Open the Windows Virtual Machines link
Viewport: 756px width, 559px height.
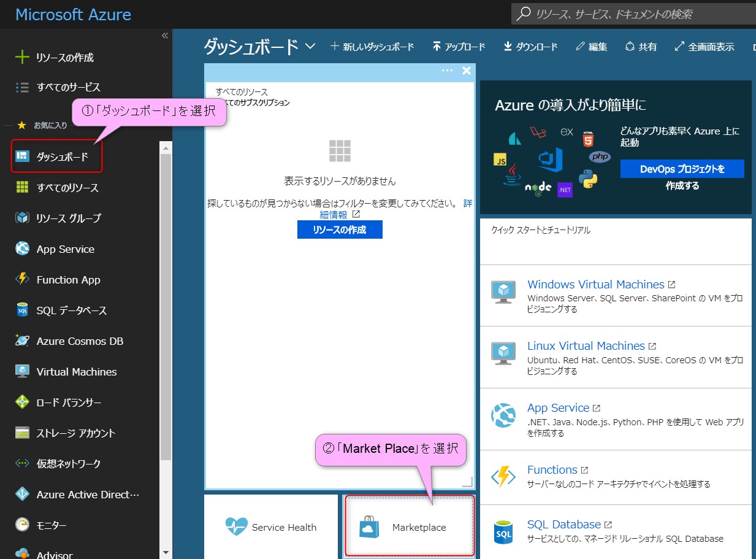tap(596, 284)
